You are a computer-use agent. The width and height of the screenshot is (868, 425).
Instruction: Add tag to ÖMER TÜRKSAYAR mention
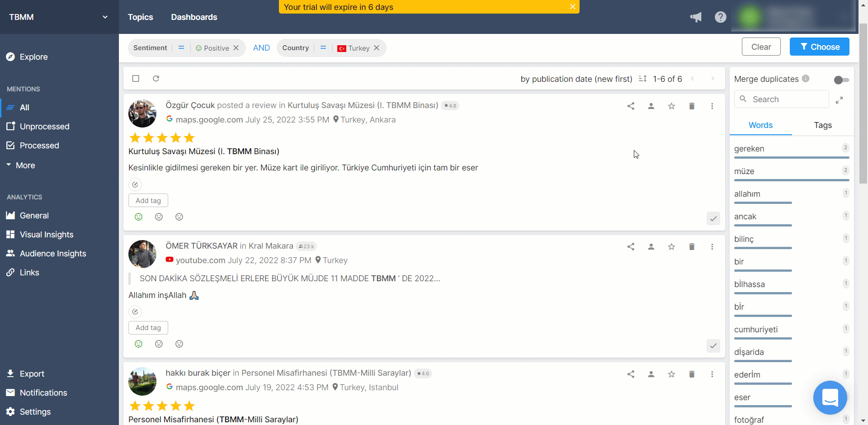(x=148, y=327)
